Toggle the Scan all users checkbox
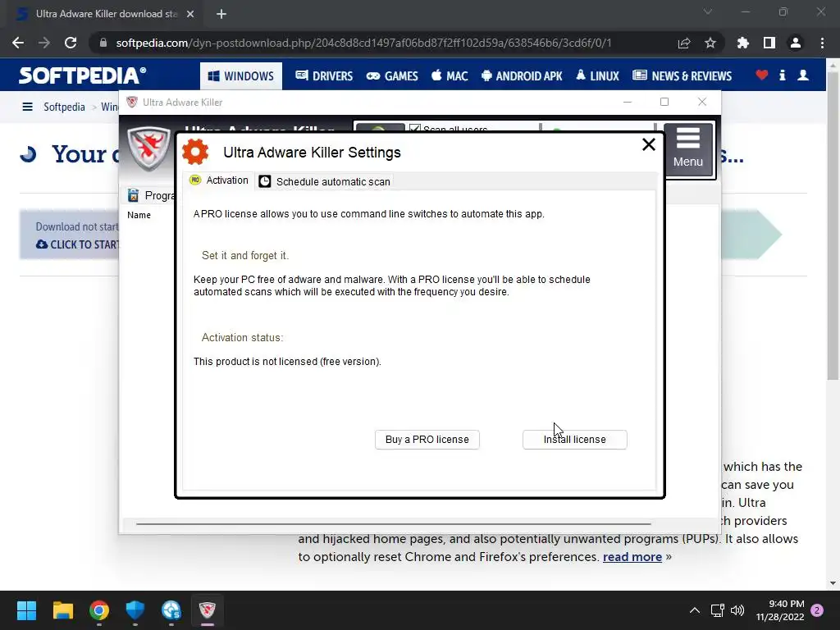The height and width of the screenshot is (630, 840). (414, 129)
